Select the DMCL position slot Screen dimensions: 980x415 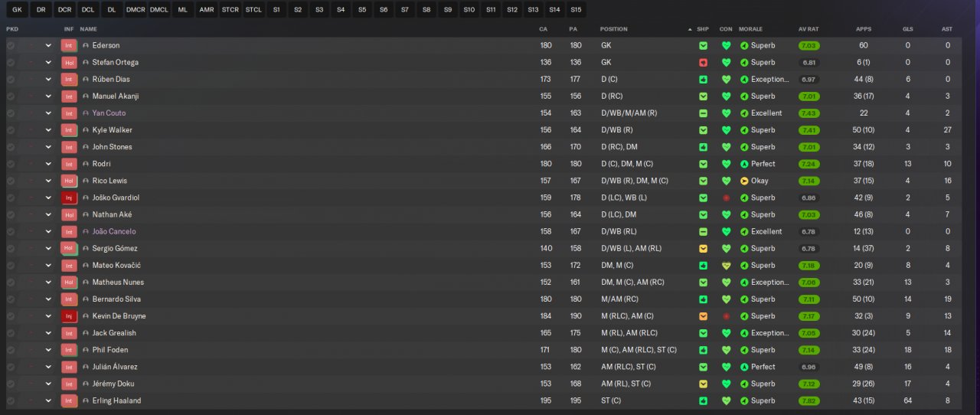159,10
